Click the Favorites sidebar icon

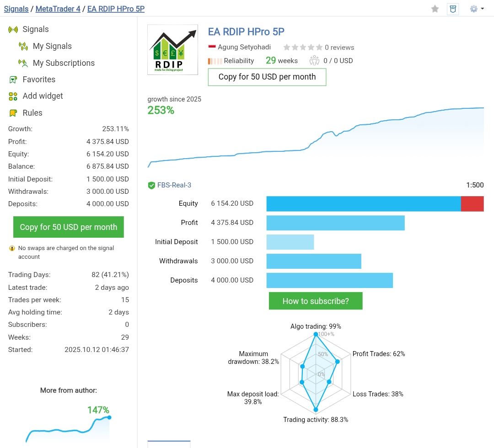[x=13, y=80]
